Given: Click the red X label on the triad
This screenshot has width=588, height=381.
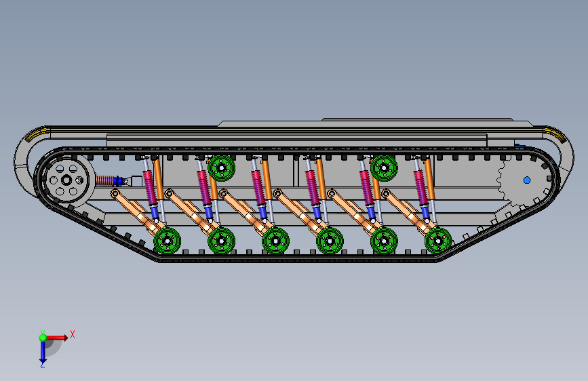Looking at the screenshot, I should pyautogui.click(x=73, y=334).
